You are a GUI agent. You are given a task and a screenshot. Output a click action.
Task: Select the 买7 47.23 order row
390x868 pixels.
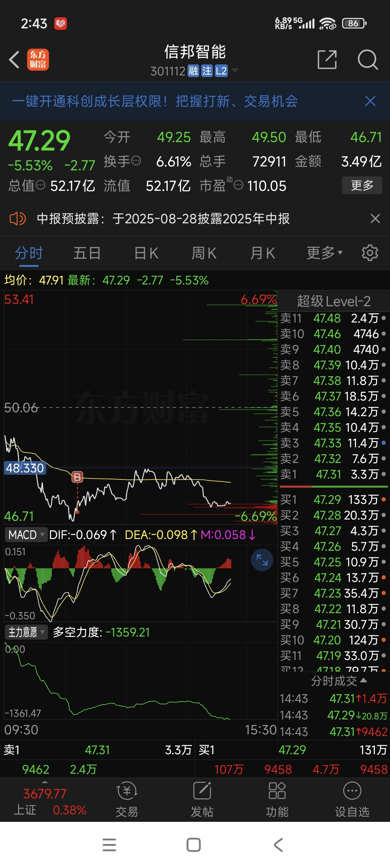coord(333,593)
